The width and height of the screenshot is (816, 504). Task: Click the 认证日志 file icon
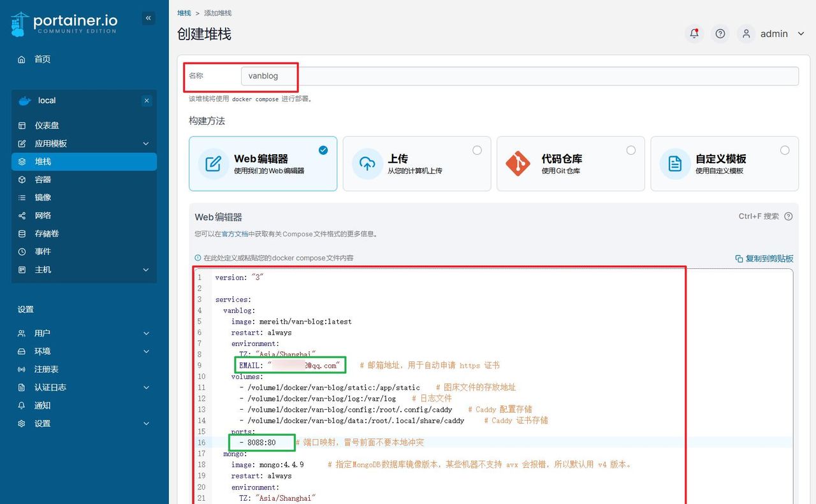tap(22, 387)
